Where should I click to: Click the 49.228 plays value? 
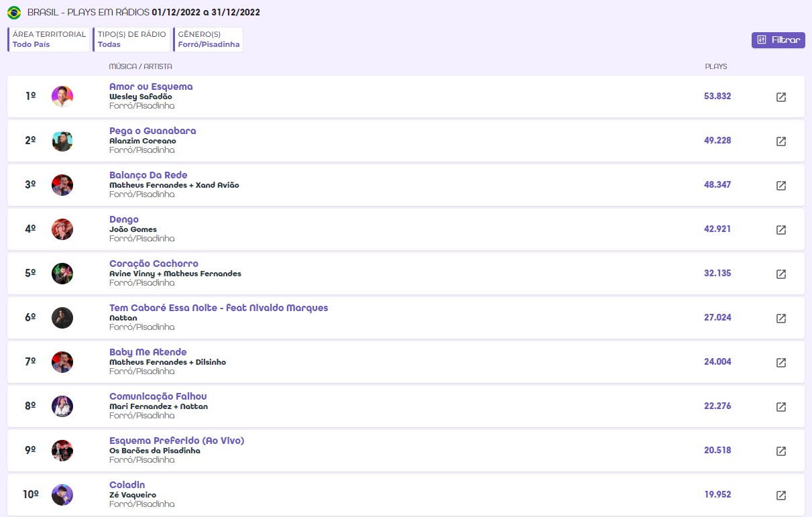717,141
